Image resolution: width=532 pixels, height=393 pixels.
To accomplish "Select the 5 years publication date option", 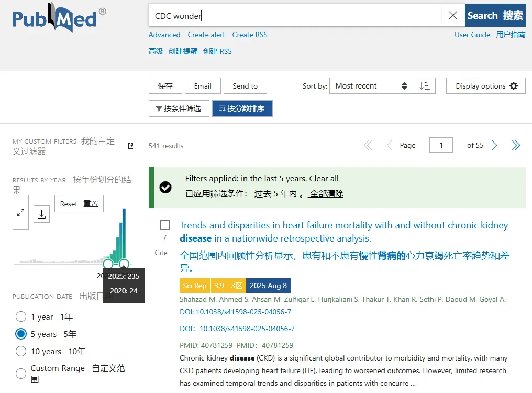I will pos(21,334).
